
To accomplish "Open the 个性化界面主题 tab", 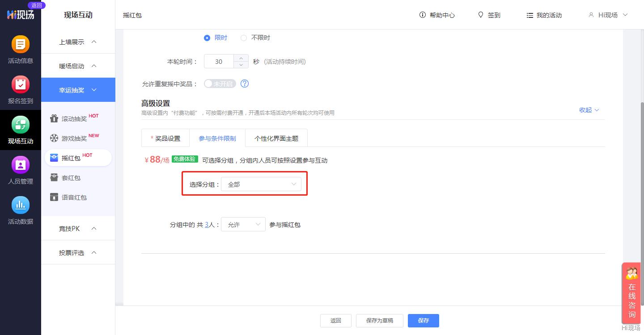I will (x=276, y=138).
